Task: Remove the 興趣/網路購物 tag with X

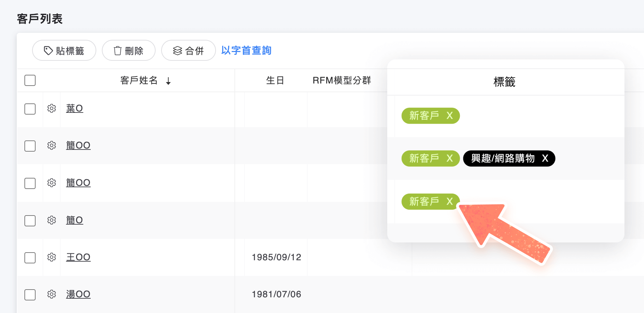Action: (x=545, y=159)
